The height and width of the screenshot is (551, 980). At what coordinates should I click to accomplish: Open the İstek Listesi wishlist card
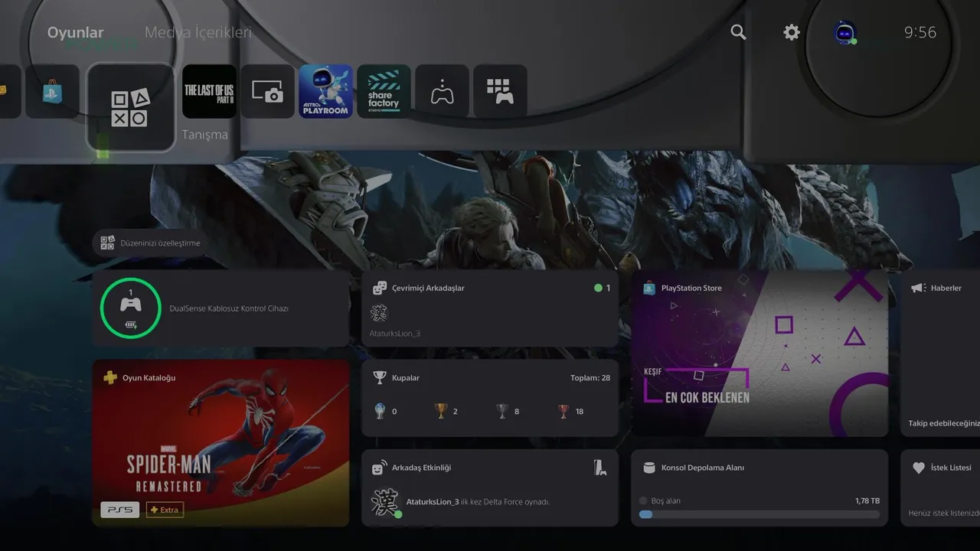click(940, 487)
